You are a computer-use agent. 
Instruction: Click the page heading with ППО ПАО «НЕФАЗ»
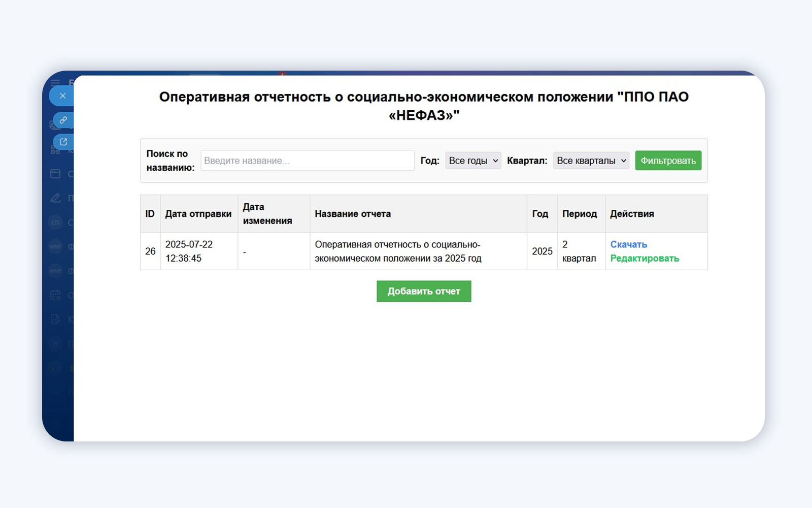click(x=424, y=106)
